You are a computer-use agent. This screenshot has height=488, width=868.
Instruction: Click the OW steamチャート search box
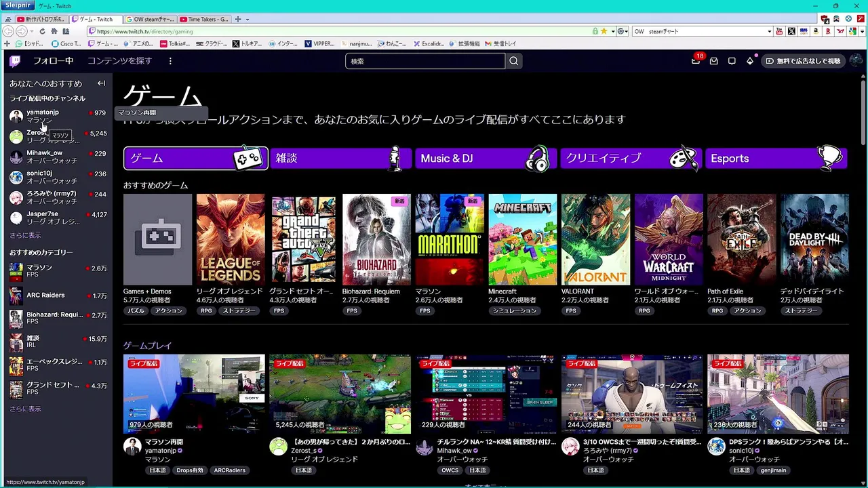point(698,31)
